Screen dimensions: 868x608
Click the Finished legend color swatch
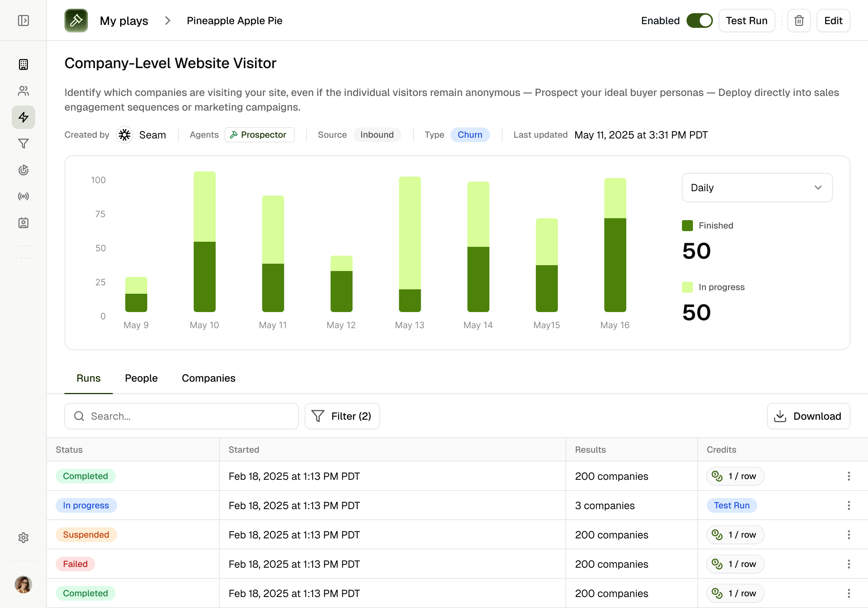click(687, 226)
